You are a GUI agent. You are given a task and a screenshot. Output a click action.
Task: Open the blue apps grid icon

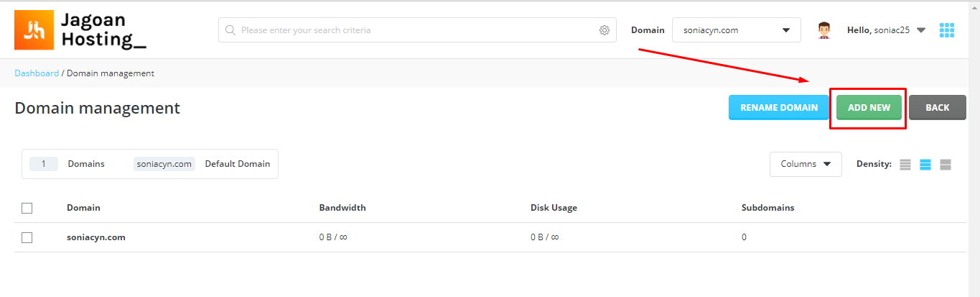click(x=947, y=30)
